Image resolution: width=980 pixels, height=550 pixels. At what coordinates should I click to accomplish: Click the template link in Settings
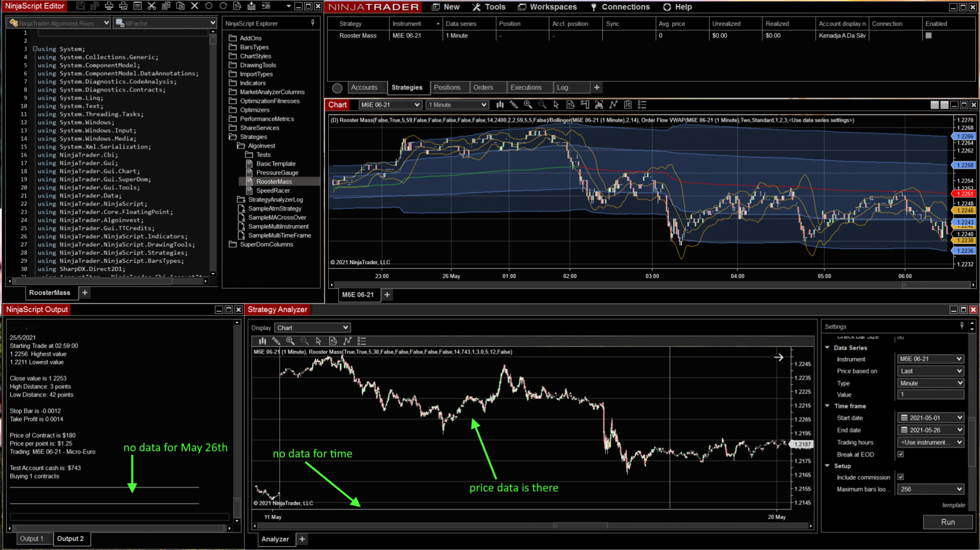[953, 505]
